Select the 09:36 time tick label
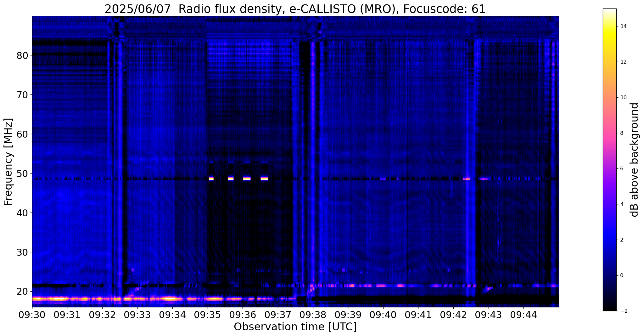 [x=243, y=315]
